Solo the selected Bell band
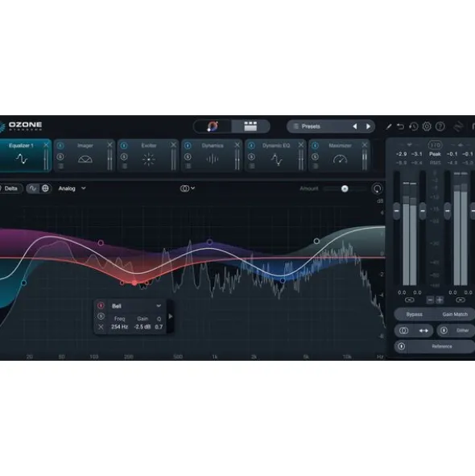 tap(101, 317)
